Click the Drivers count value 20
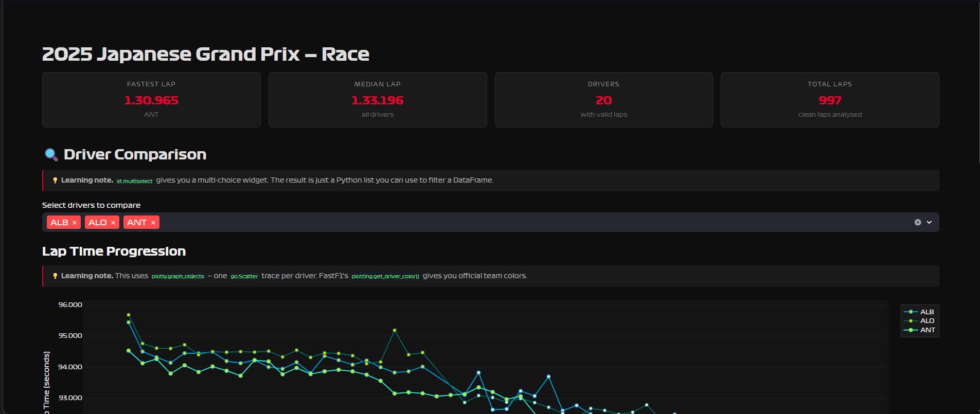 (603, 100)
